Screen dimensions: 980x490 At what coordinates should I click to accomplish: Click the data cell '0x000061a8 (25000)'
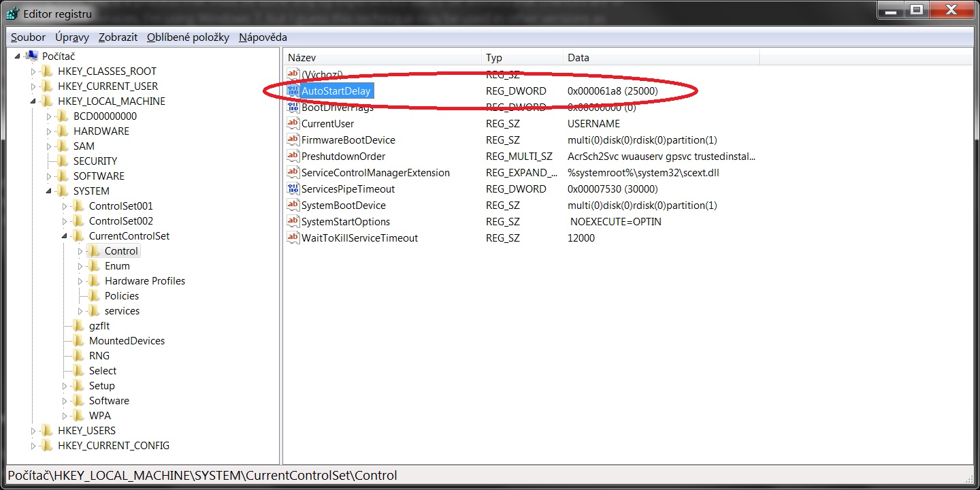click(612, 91)
